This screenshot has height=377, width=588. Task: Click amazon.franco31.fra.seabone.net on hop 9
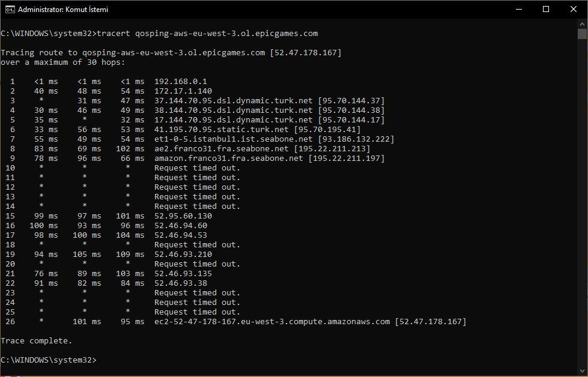click(228, 158)
